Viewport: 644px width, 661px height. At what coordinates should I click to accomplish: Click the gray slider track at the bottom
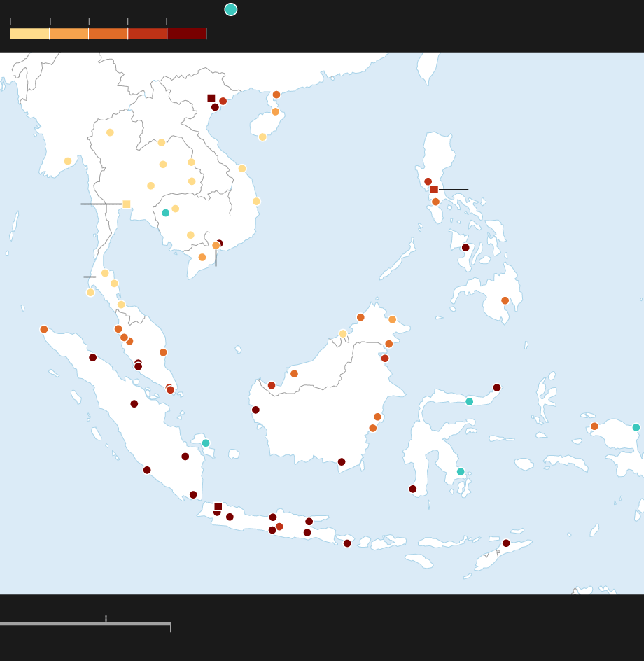[x=85, y=624]
